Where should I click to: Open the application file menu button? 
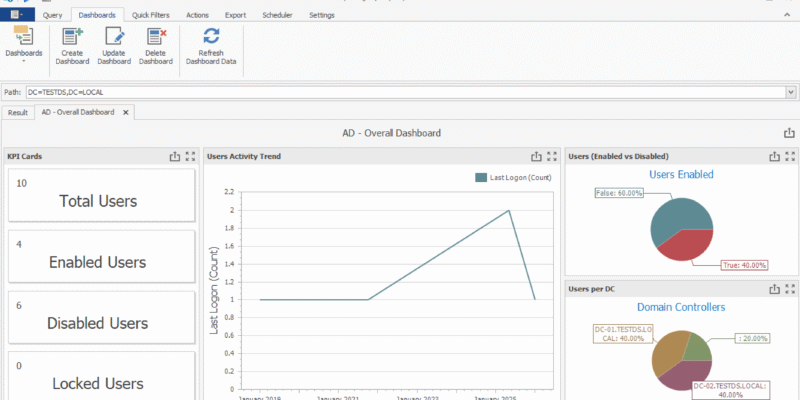(x=17, y=15)
